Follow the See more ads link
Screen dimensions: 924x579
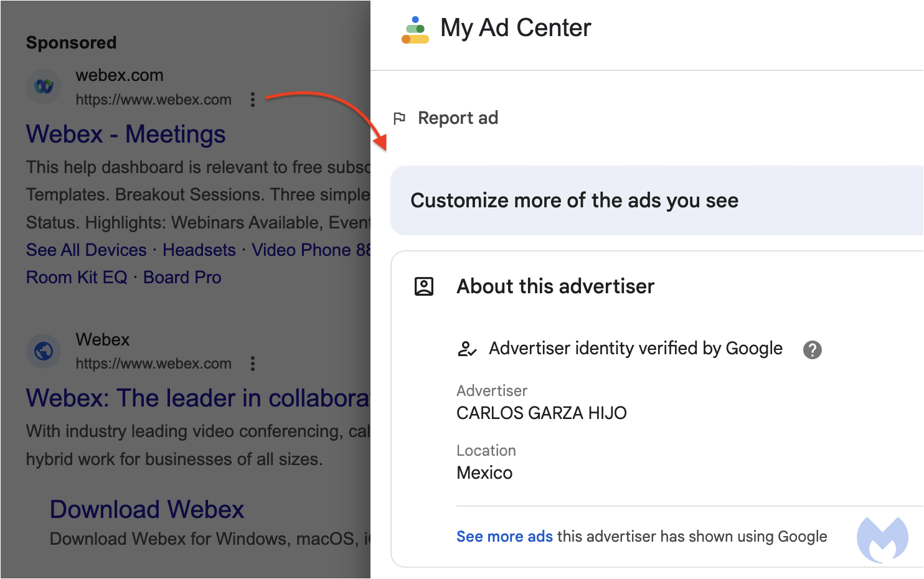click(504, 537)
